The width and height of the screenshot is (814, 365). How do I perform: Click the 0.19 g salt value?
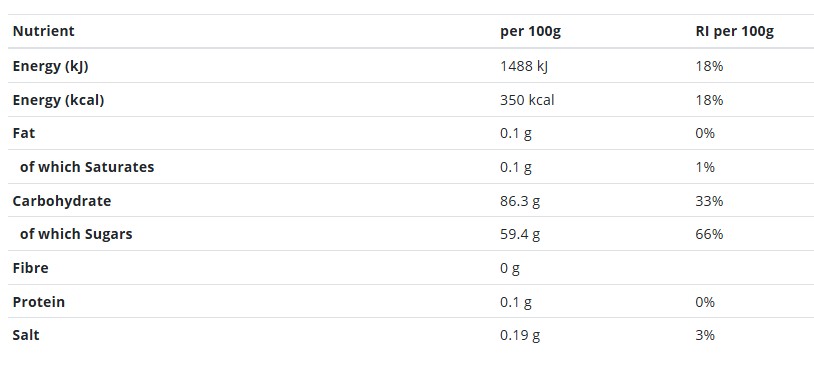point(520,335)
